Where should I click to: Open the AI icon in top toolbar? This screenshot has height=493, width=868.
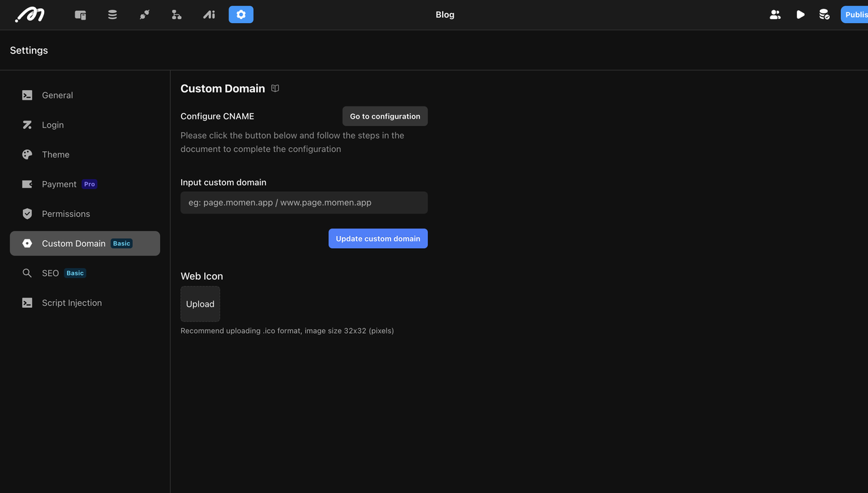pos(209,14)
